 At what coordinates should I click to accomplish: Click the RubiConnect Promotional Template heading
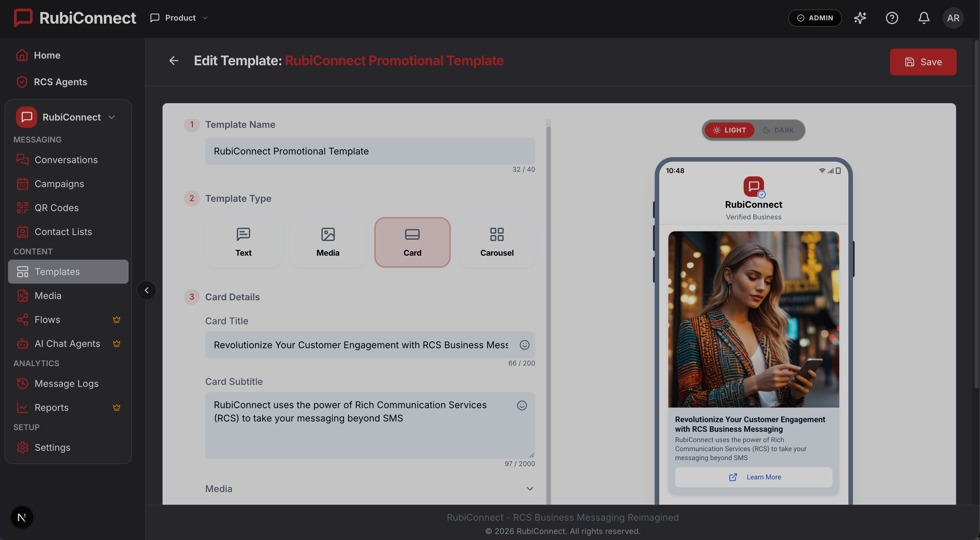(x=394, y=61)
